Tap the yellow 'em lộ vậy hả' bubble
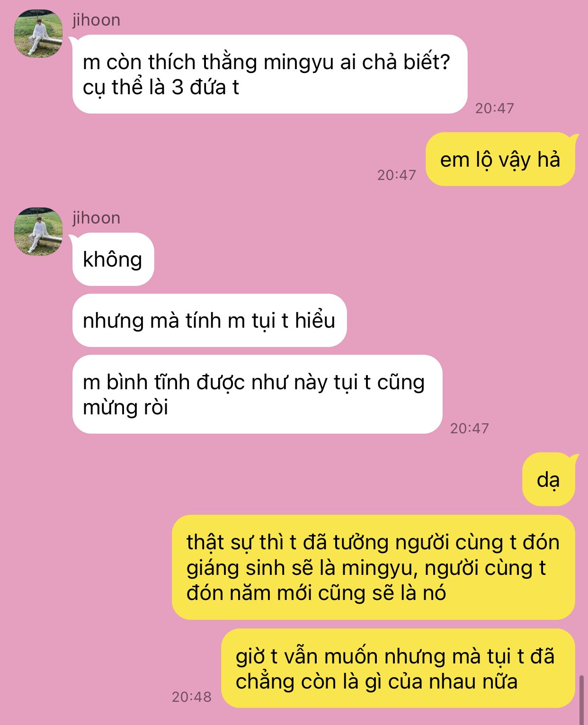 tap(500, 159)
